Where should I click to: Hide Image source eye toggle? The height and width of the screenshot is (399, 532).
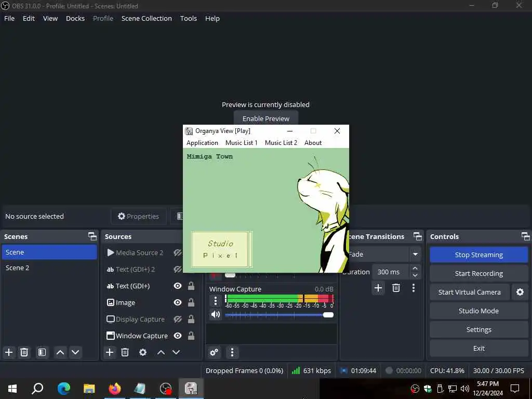pos(178,302)
